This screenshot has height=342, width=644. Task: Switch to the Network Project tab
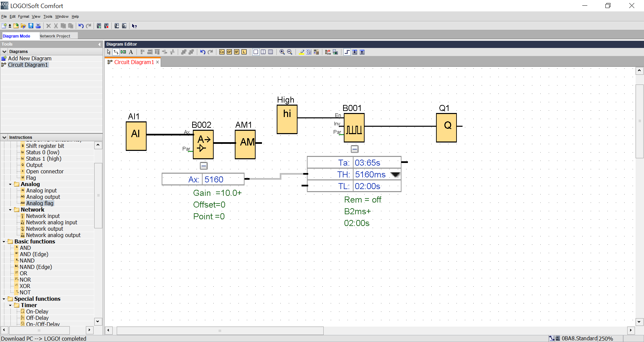tap(55, 36)
